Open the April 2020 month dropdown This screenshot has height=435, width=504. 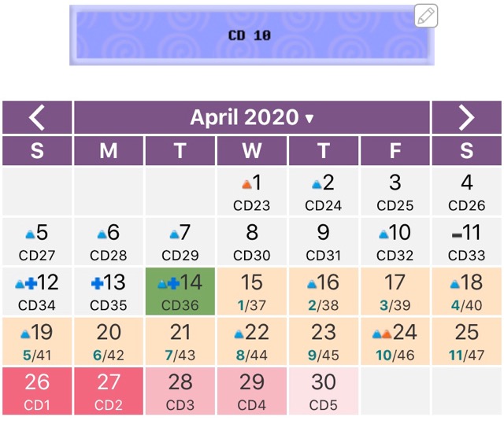(x=252, y=117)
